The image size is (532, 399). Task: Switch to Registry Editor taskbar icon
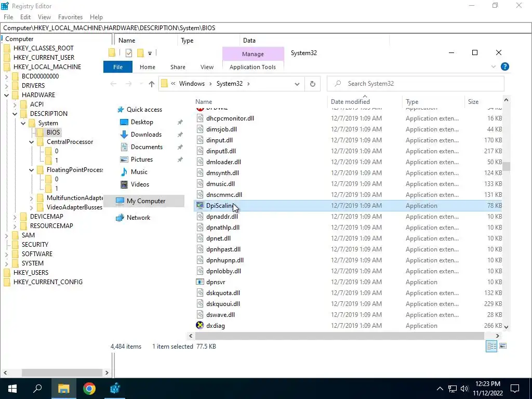115,389
